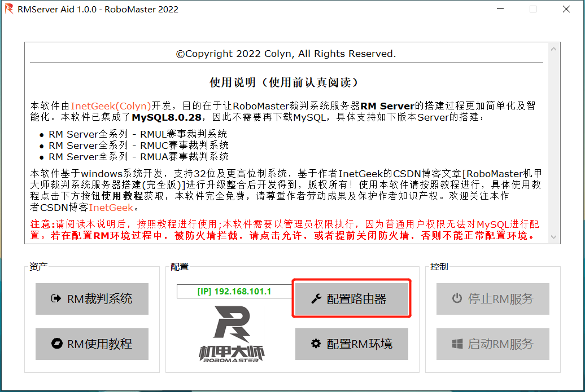Click scroll up arrow of instructions box
The width and height of the screenshot is (585, 392).
(x=553, y=49)
